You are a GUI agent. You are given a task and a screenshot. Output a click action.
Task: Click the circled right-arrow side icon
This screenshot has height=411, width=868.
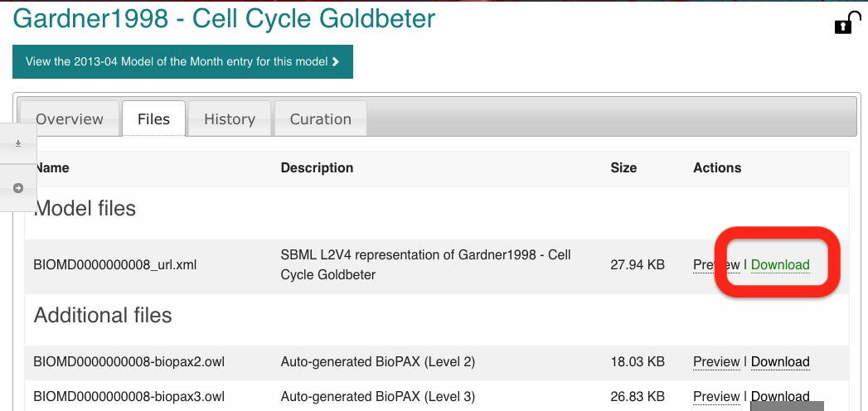[x=18, y=188]
